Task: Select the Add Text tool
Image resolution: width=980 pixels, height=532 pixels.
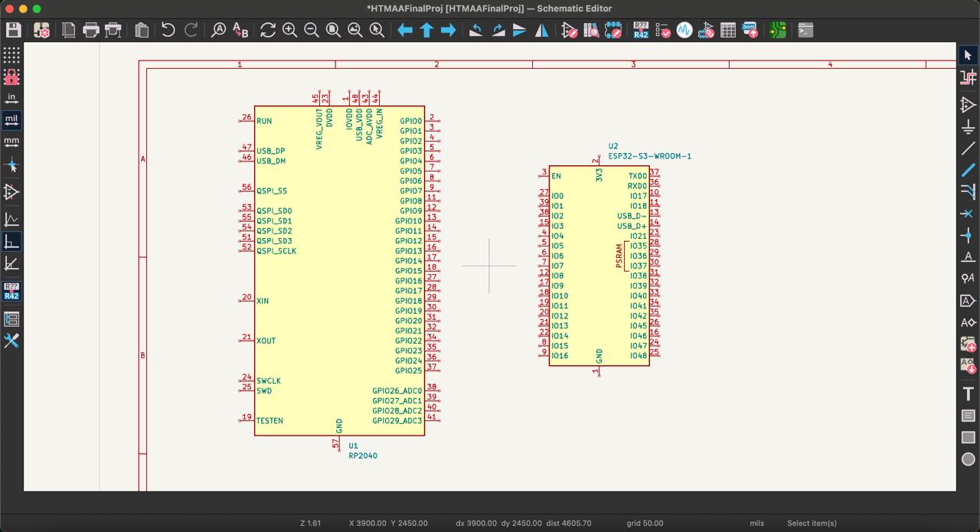Action: (969, 394)
